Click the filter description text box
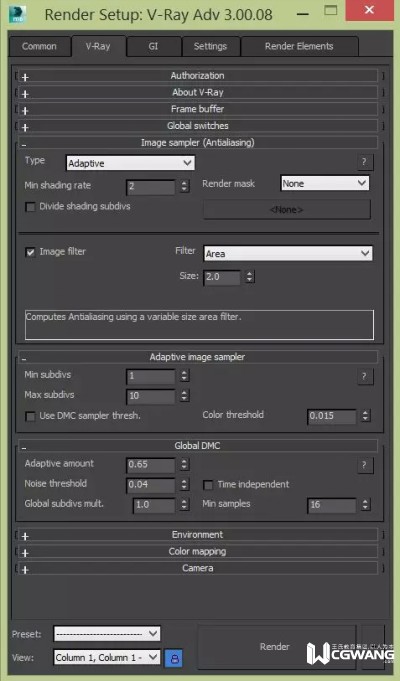Viewport: 400px width, 681px height. click(199, 325)
